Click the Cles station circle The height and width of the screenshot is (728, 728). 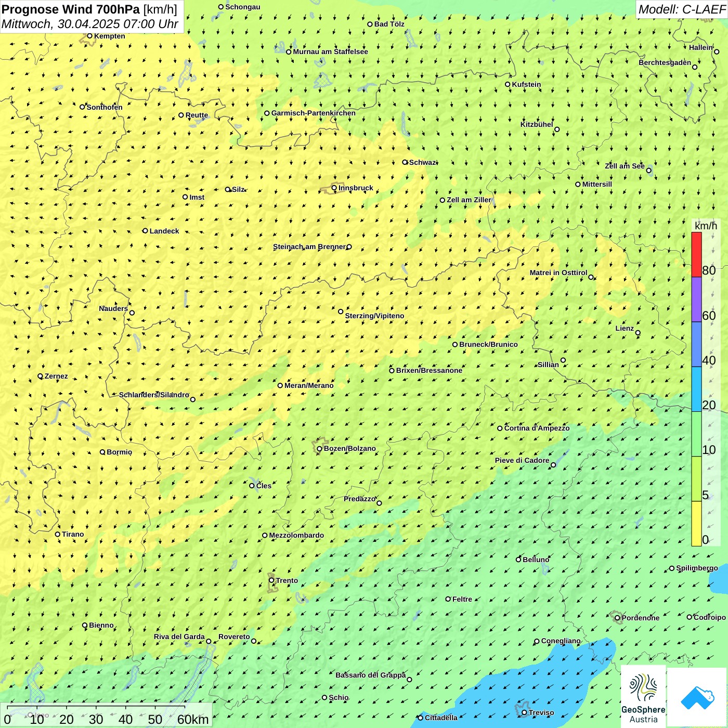[x=252, y=486]
